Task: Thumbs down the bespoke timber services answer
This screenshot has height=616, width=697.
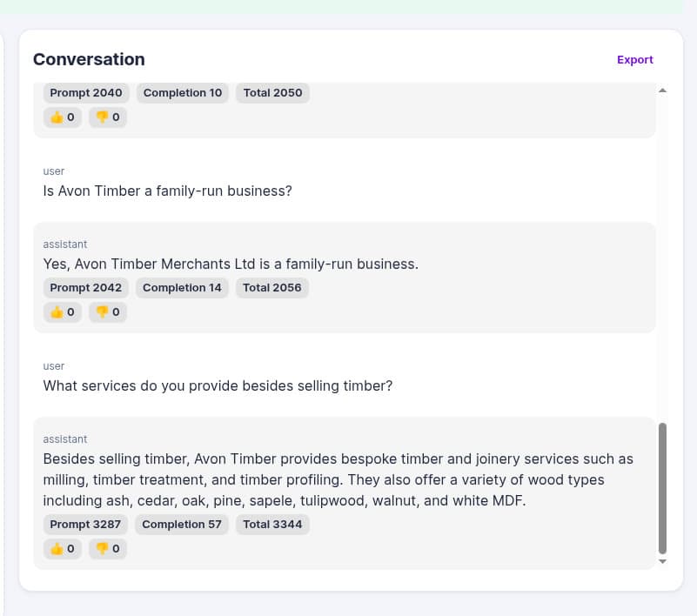Action: click(108, 549)
